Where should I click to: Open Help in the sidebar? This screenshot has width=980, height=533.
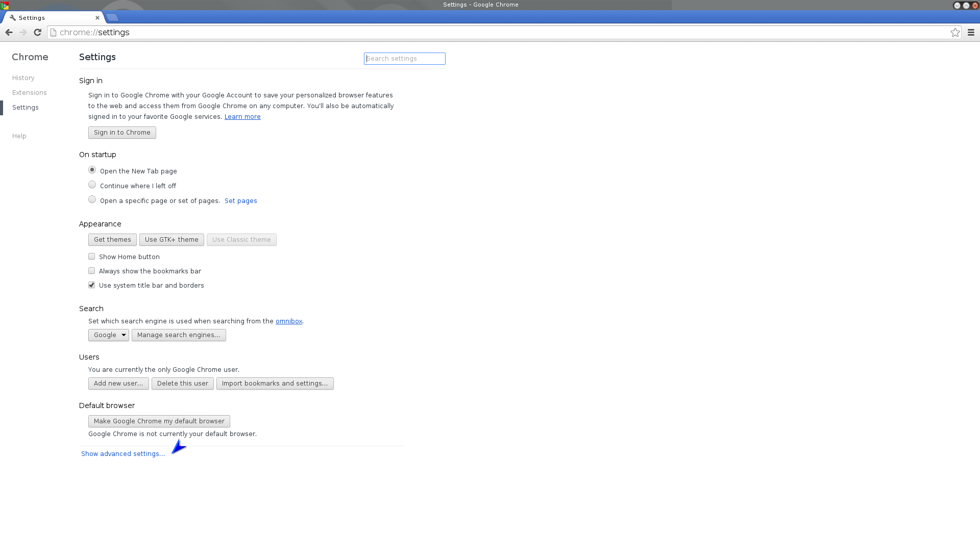coord(19,136)
